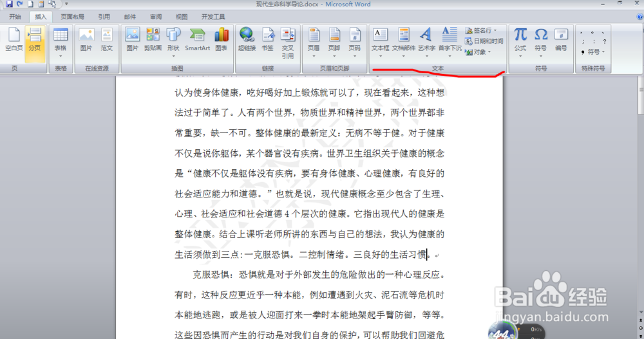This screenshot has width=644, height=339.
Task: Expand 文档部件 quick parts menu
Action: click(x=404, y=42)
